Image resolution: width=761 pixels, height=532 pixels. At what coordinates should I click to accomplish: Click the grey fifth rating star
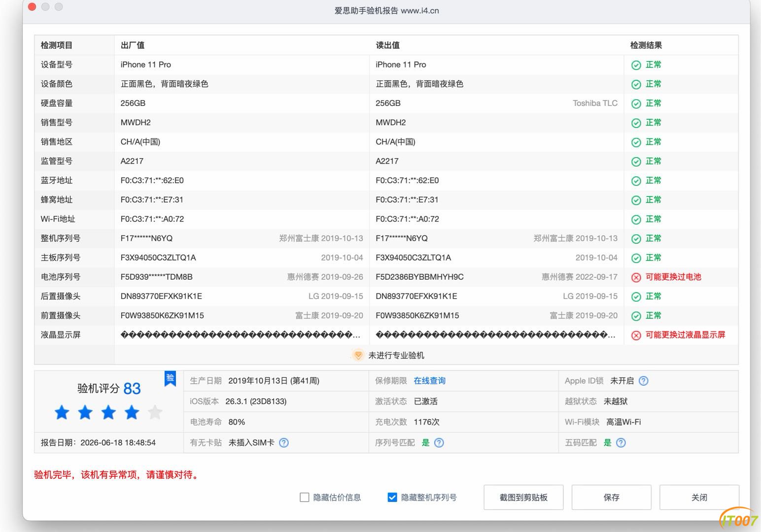pyautogui.click(x=155, y=412)
